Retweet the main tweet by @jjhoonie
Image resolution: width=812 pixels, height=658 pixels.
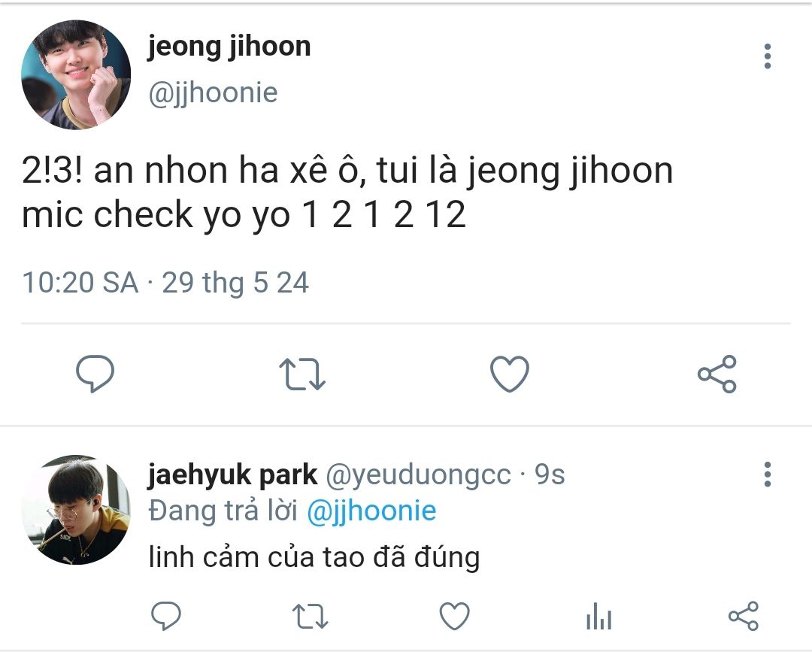tap(302, 374)
